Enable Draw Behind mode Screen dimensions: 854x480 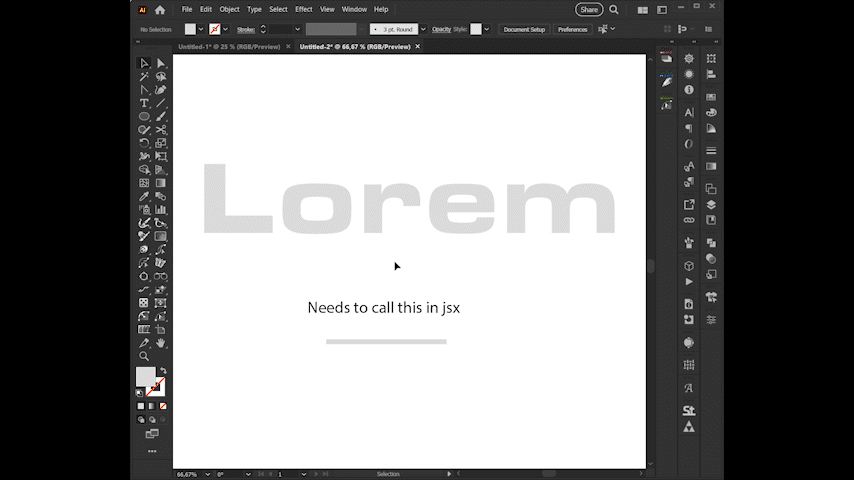pos(152,420)
